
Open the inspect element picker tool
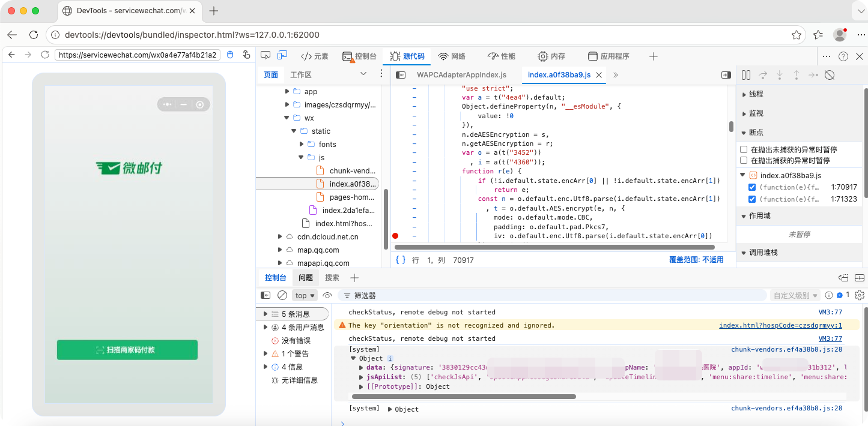[x=266, y=56]
